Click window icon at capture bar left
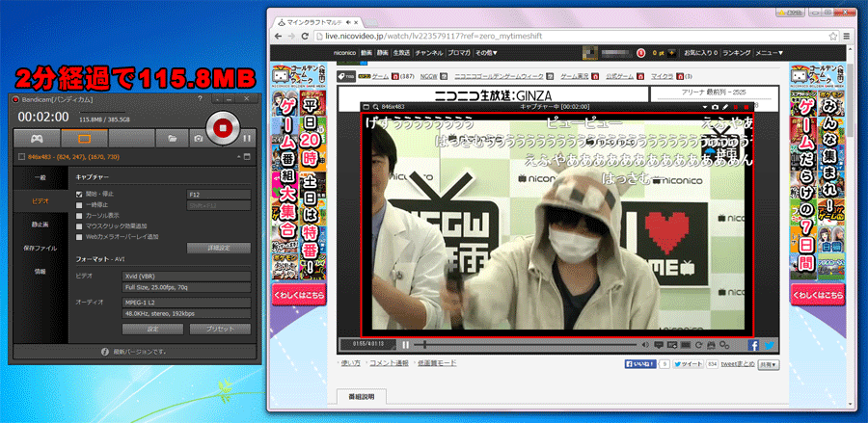 tap(366, 107)
